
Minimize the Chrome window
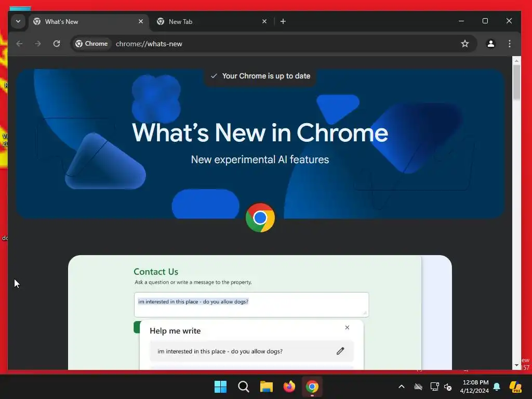coord(461,21)
